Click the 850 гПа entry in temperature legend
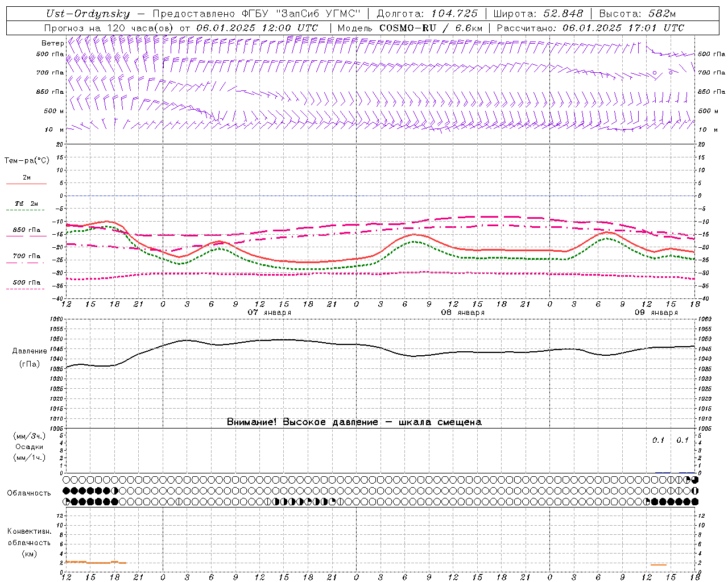The image size is (728, 582). 26,230
